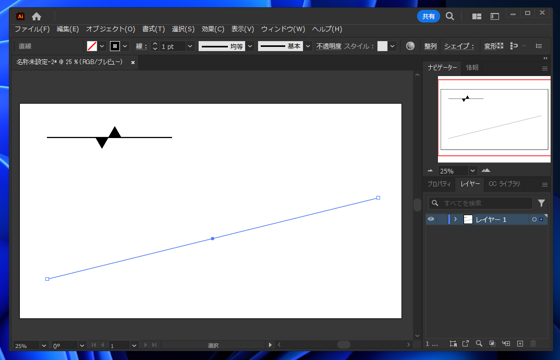Go to next artboard arrow
The image size is (560, 360).
point(145,345)
